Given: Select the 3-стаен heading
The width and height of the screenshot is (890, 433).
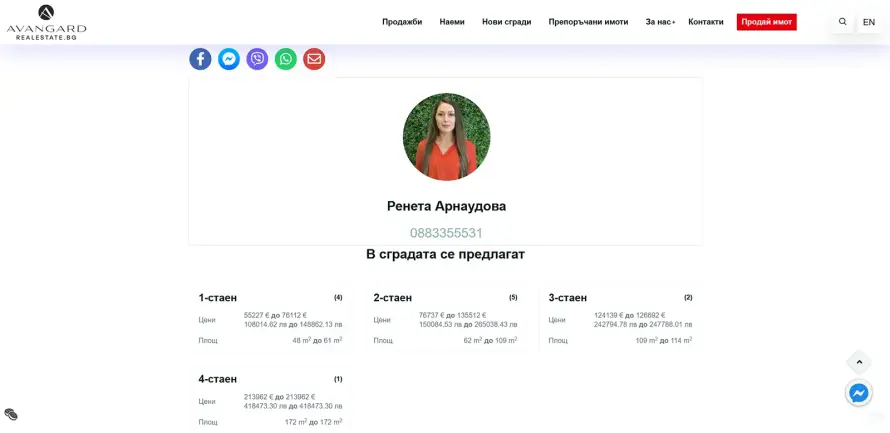Looking at the screenshot, I should (568, 298).
